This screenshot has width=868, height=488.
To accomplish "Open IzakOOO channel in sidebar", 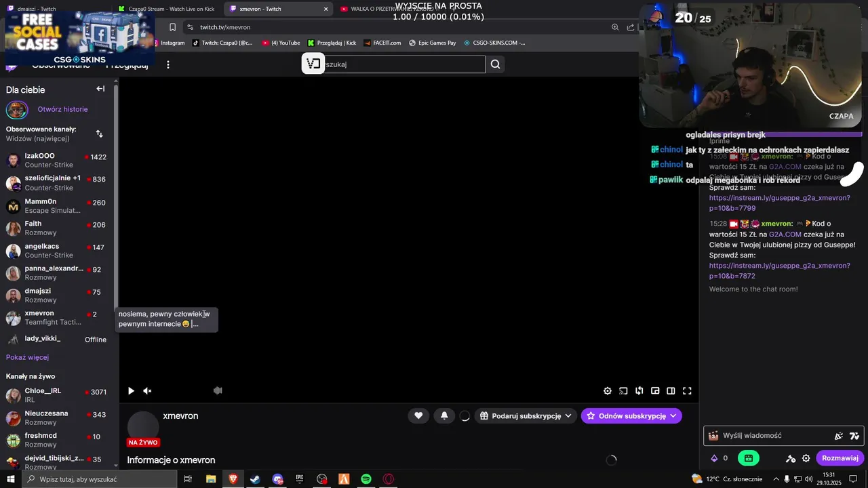I will click(58, 161).
